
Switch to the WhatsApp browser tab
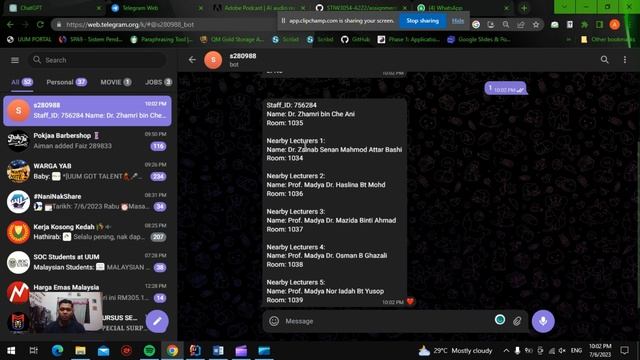pyautogui.click(x=463, y=8)
